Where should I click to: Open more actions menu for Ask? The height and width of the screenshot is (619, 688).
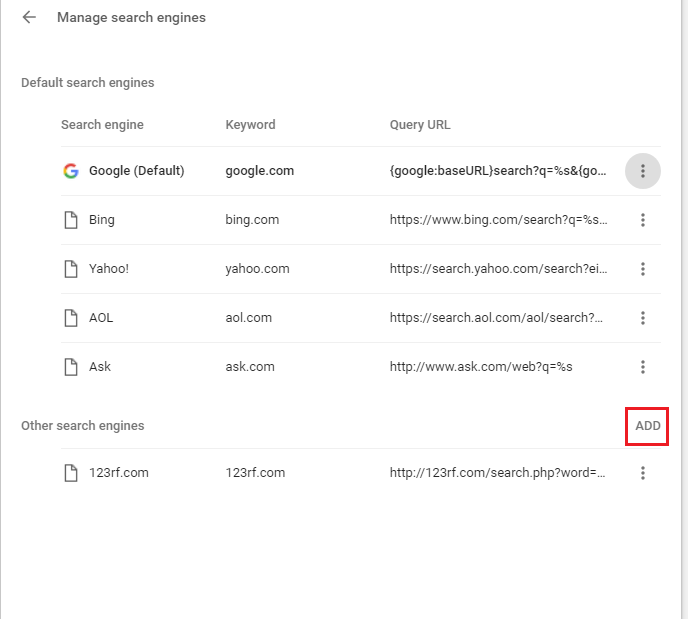[642, 367]
